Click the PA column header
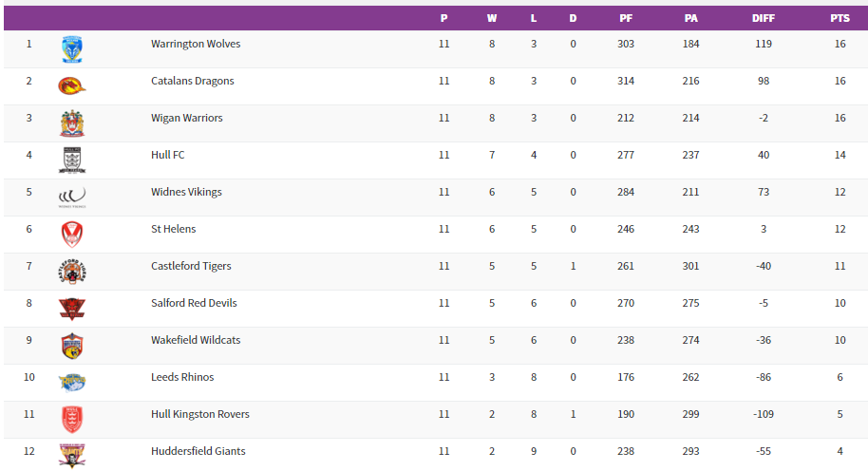Viewport: 868px width, 471px height. (x=690, y=18)
